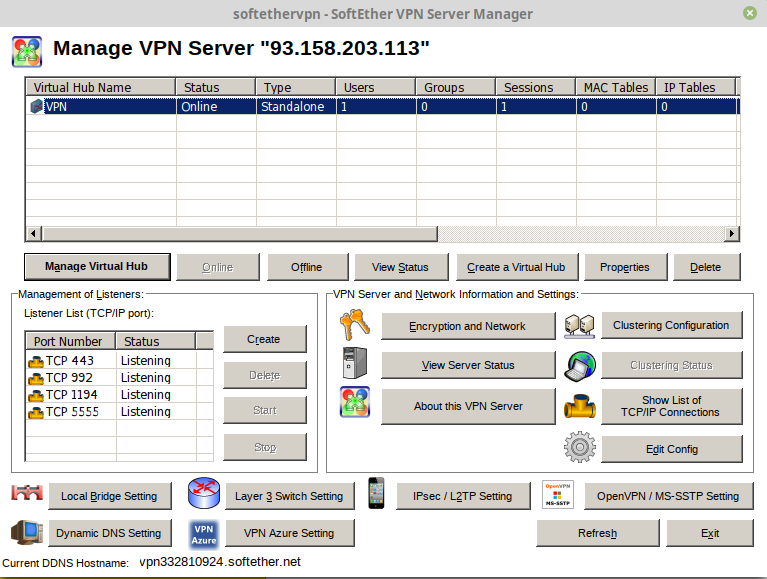
Task: Click the Refresh button
Action: [598, 533]
